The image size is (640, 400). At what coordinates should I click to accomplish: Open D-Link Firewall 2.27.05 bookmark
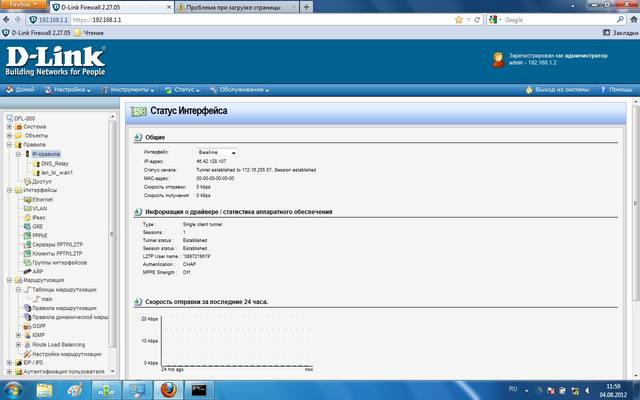click(36, 33)
